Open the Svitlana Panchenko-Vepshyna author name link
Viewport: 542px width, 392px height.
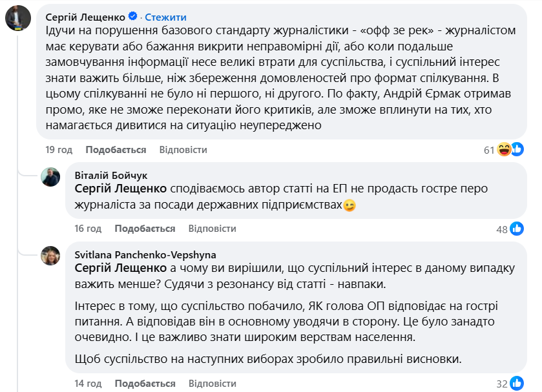tap(145, 254)
